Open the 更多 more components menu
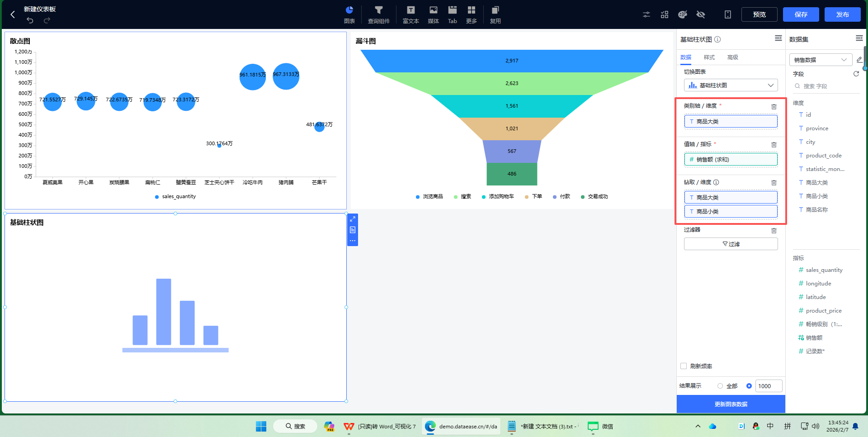This screenshot has height=437, width=868. pyautogui.click(x=472, y=14)
